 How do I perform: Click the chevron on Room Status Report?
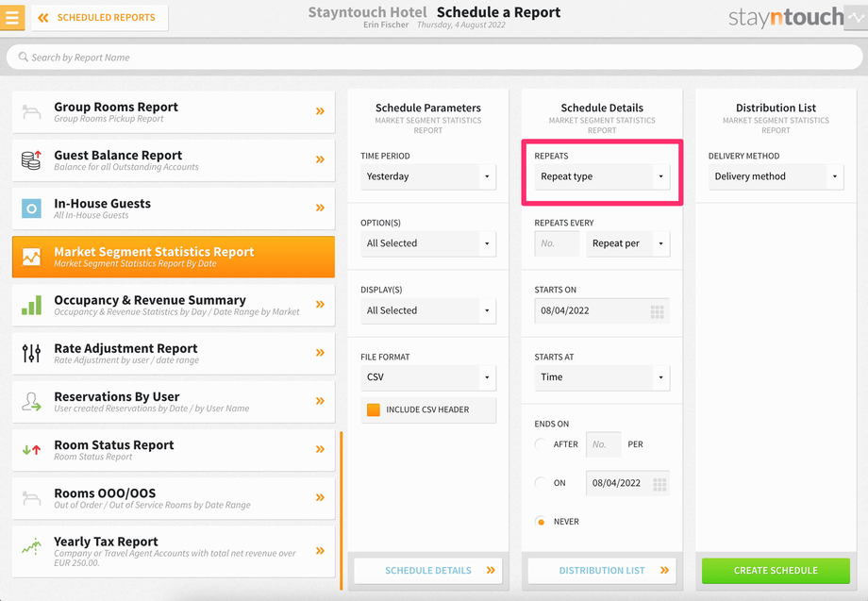click(320, 449)
